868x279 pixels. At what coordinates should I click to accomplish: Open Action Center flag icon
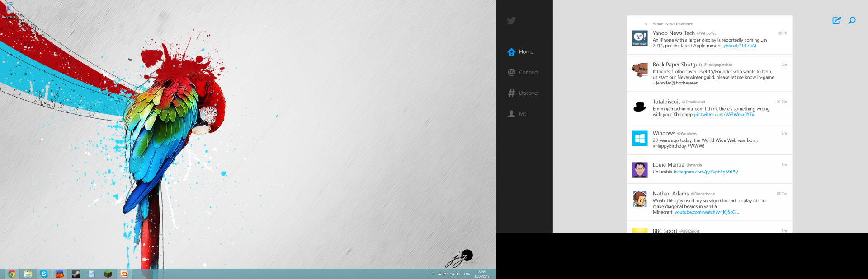click(x=446, y=274)
